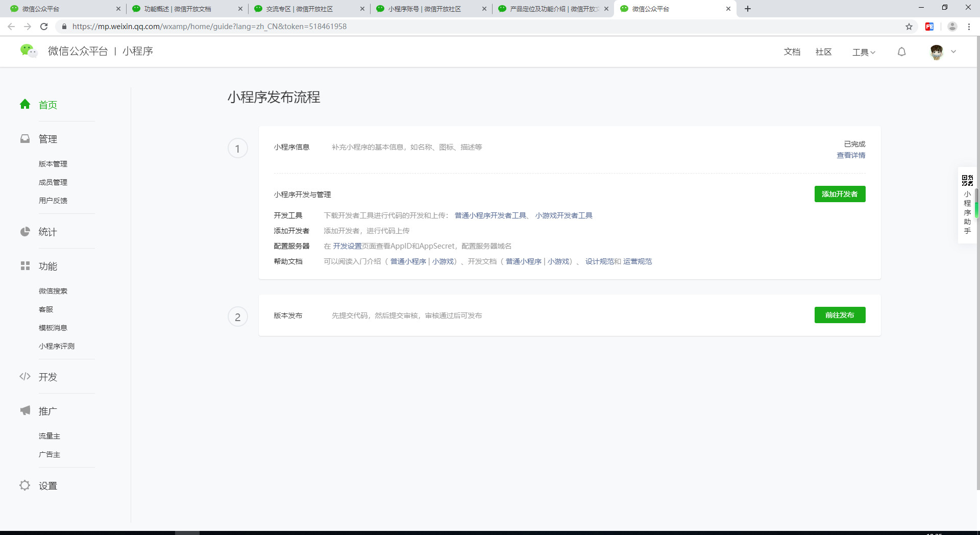Viewport: 980px width, 535px height.
Task: Click the browser address bar URL
Action: click(x=209, y=27)
